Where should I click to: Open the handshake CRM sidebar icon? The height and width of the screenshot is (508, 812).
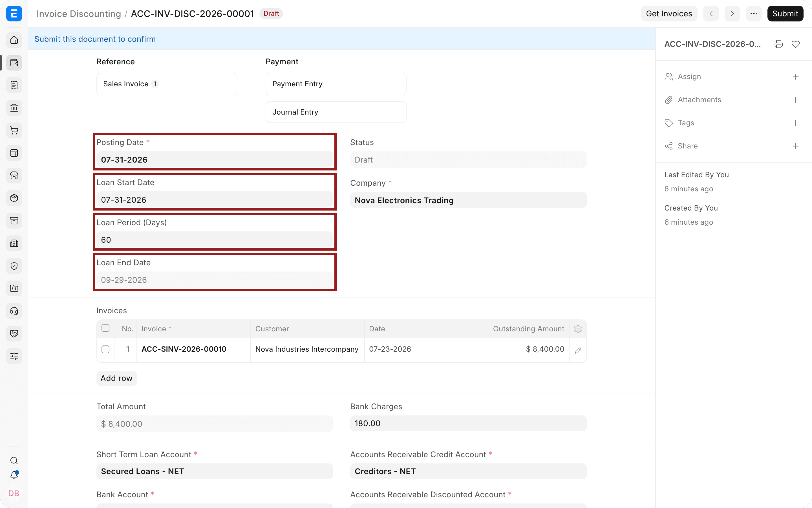pyautogui.click(x=14, y=334)
